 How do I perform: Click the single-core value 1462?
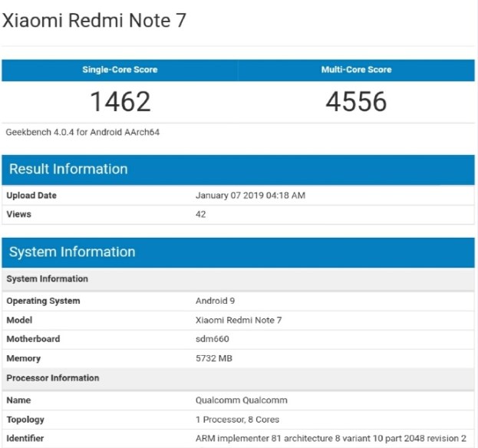pos(120,102)
